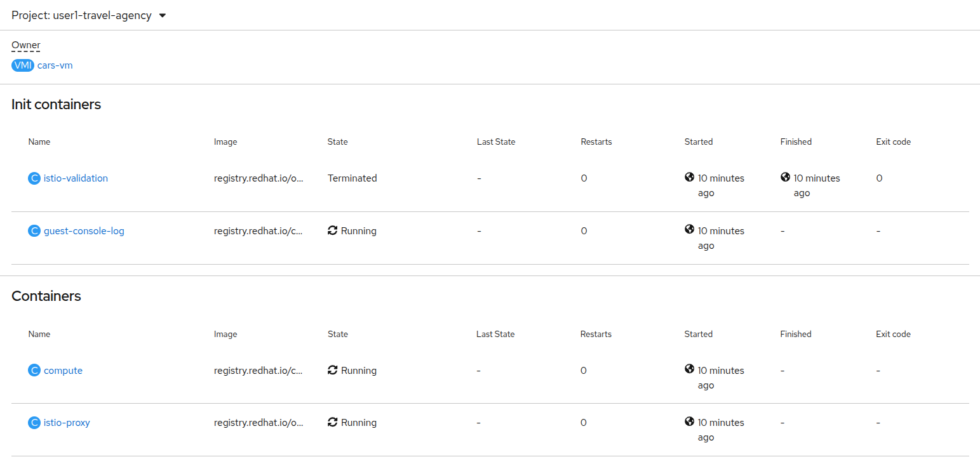
Task: Click the running sync icon for istio-proxy
Action: point(333,422)
